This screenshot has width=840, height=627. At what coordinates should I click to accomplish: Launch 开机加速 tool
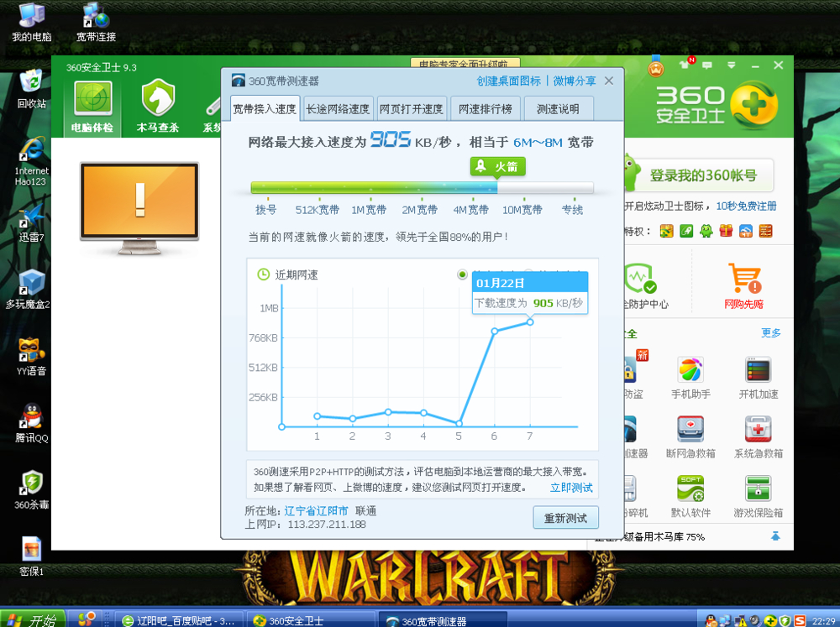tap(758, 378)
